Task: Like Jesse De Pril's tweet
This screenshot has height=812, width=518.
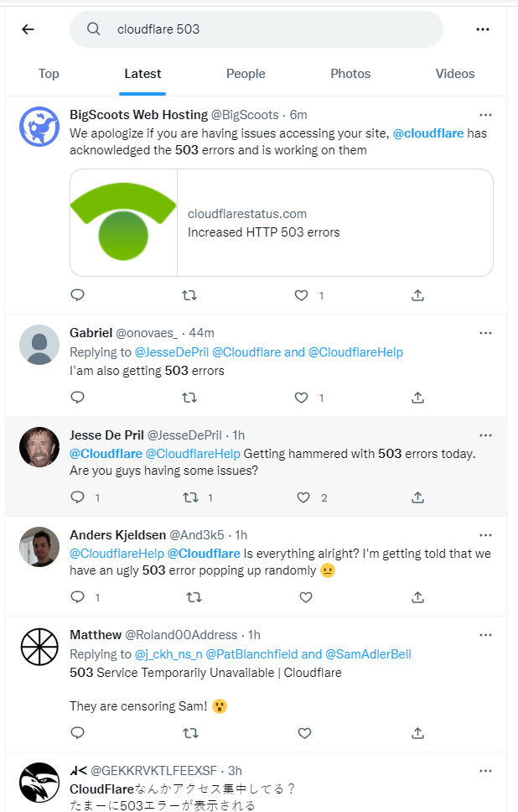Action: pyautogui.click(x=303, y=497)
